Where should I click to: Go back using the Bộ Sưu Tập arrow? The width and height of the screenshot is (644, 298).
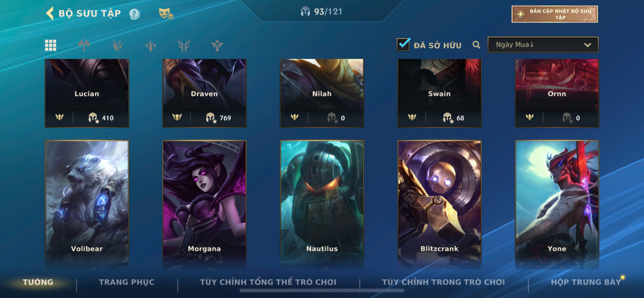tap(50, 13)
